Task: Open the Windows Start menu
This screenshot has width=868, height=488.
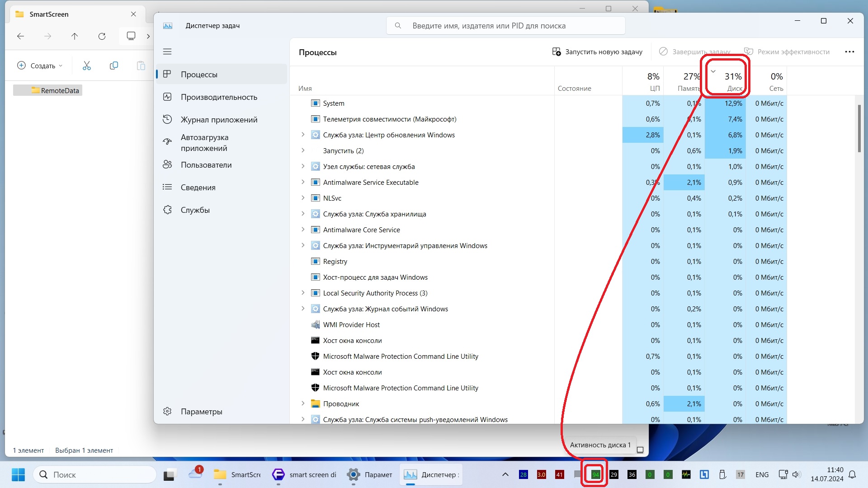Action: coord(18,474)
